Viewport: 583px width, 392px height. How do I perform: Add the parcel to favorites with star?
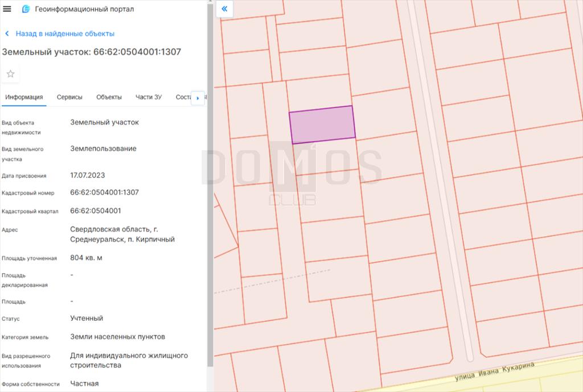pos(10,74)
